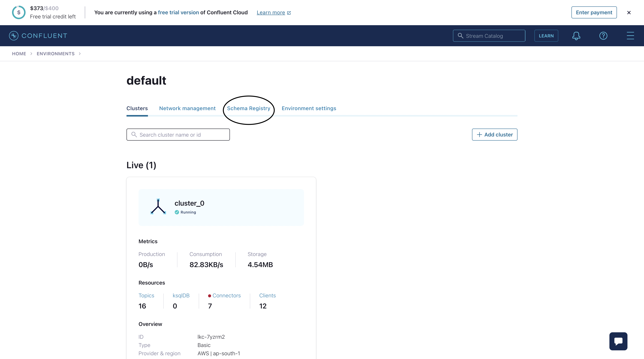644x359 pixels.
Task: Open the chat support bubble
Action: pyautogui.click(x=618, y=341)
